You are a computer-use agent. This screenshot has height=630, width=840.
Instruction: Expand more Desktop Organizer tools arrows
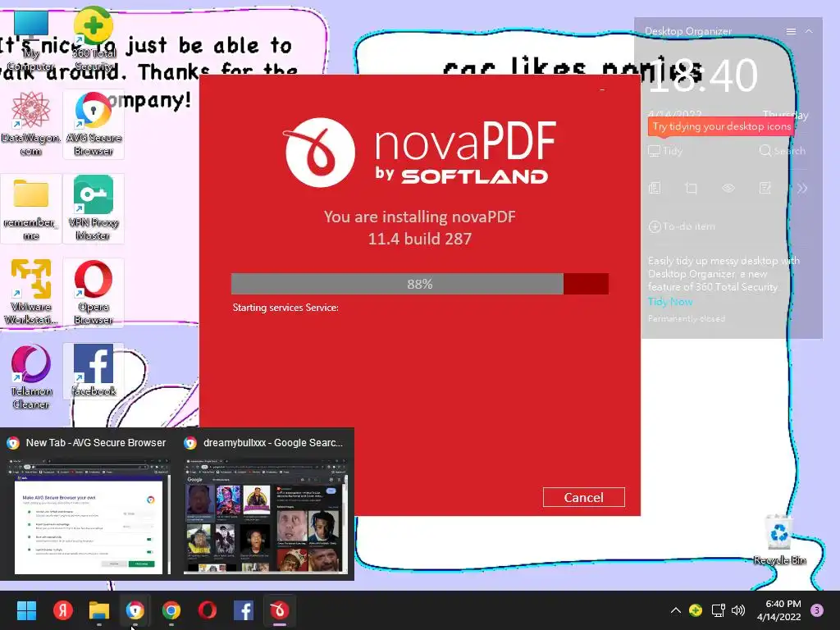802,188
